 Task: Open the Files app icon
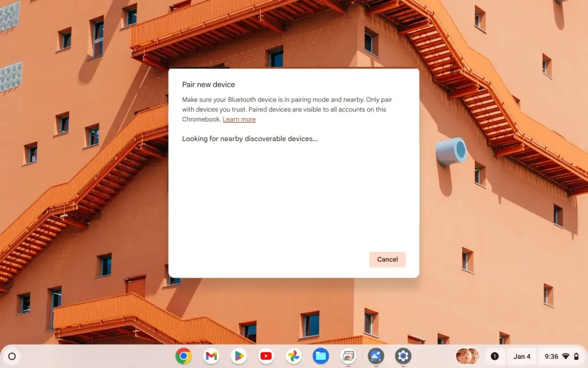point(321,356)
